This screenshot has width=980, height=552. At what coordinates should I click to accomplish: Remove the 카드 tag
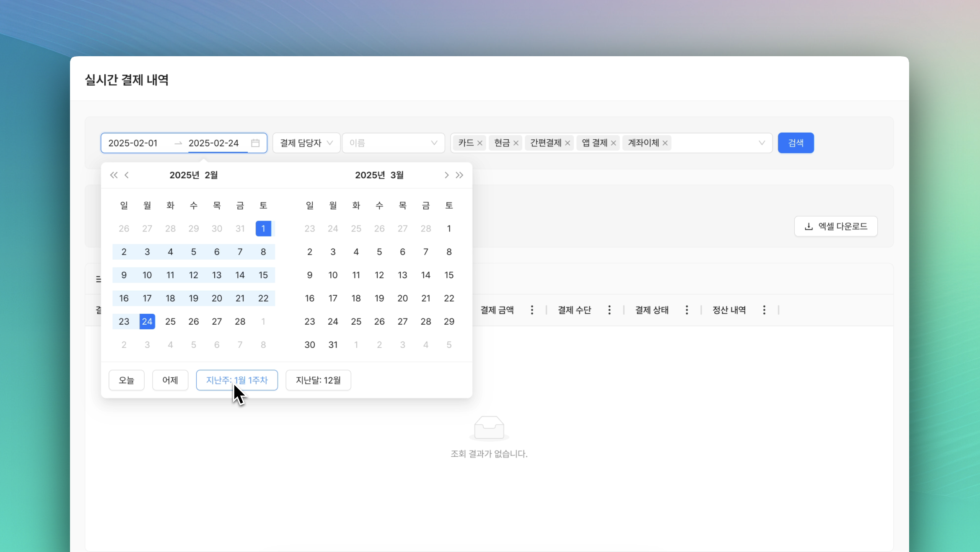(x=480, y=143)
